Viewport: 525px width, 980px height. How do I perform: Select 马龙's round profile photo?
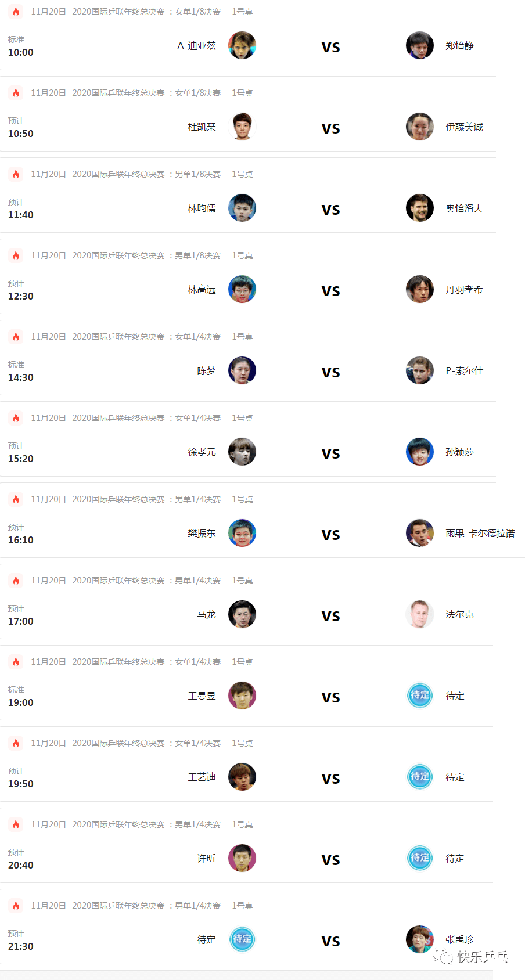tap(242, 614)
